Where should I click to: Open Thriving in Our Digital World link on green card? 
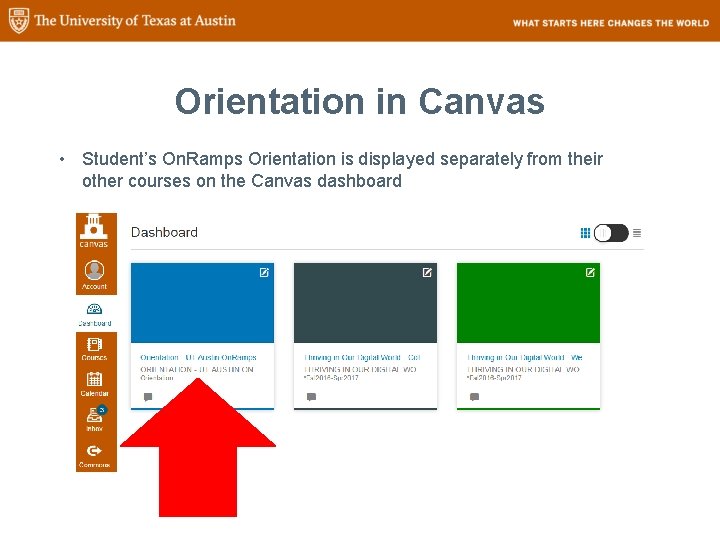click(x=525, y=357)
